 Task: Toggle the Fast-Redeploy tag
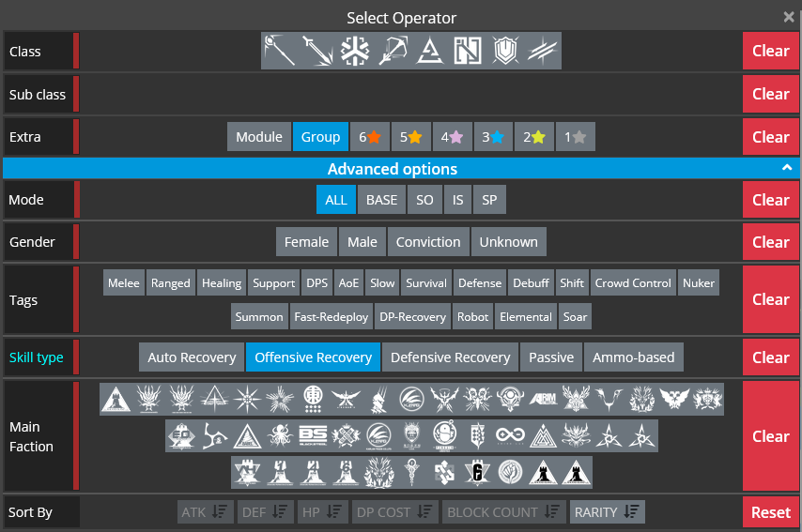pos(332,316)
